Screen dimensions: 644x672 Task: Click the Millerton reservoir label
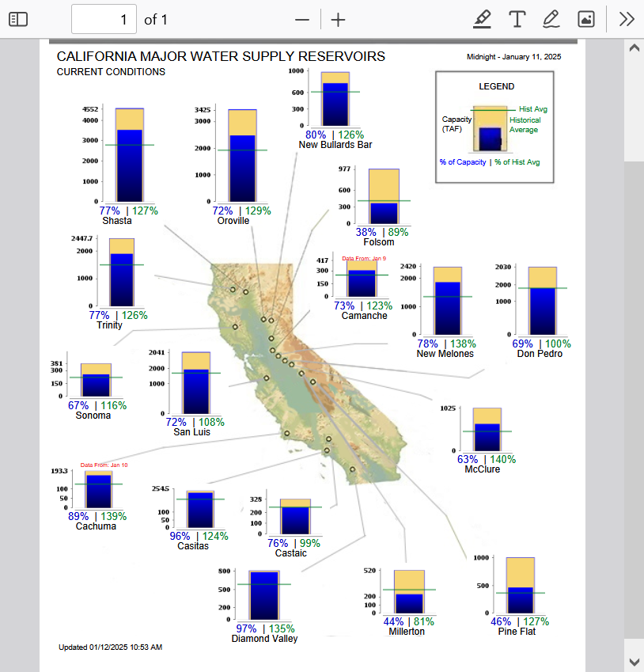click(x=407, y=632)
